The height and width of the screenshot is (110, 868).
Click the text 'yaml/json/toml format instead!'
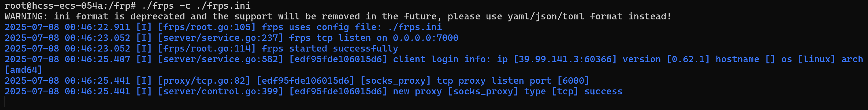tap(589, 16)
